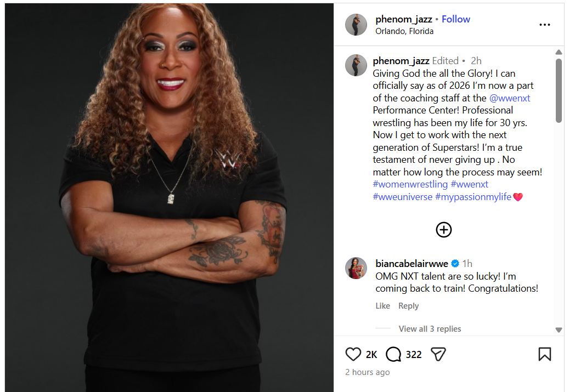Save the post using the bookmark icon

tap(545, 354)
